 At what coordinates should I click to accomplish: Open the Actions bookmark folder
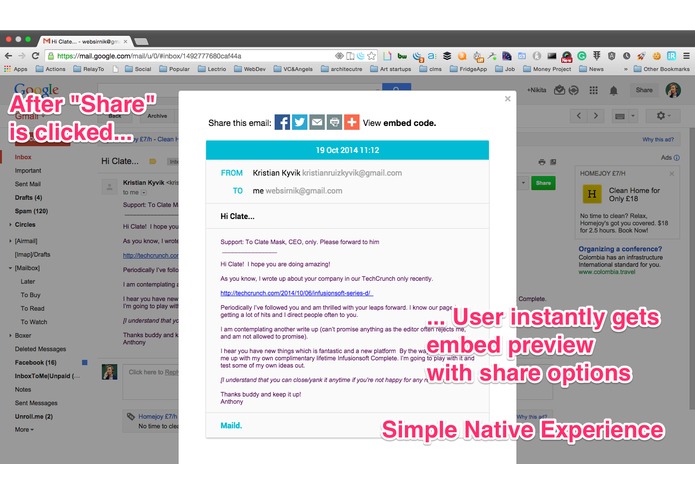(50, 69)
